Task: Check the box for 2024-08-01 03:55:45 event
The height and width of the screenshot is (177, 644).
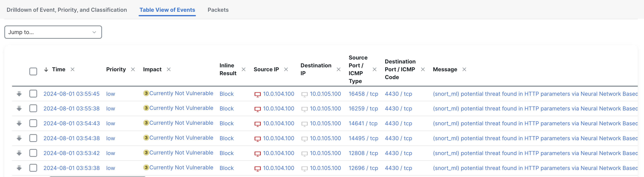Action: point(33,94)
